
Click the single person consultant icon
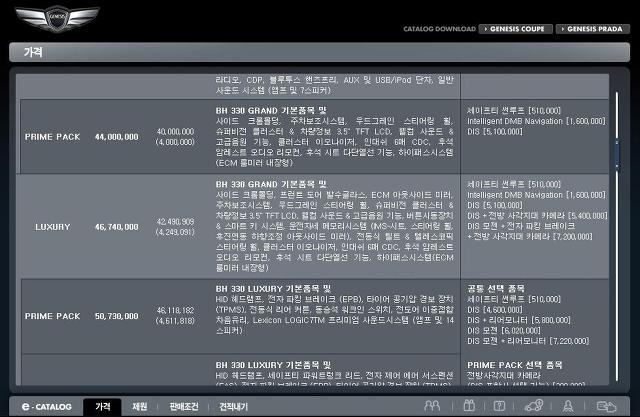coord(568,406)
